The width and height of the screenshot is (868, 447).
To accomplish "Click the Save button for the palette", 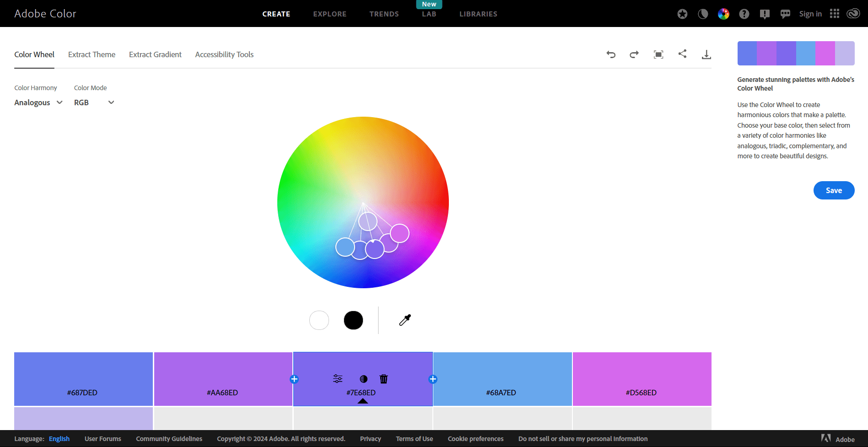I will [834, 190].
